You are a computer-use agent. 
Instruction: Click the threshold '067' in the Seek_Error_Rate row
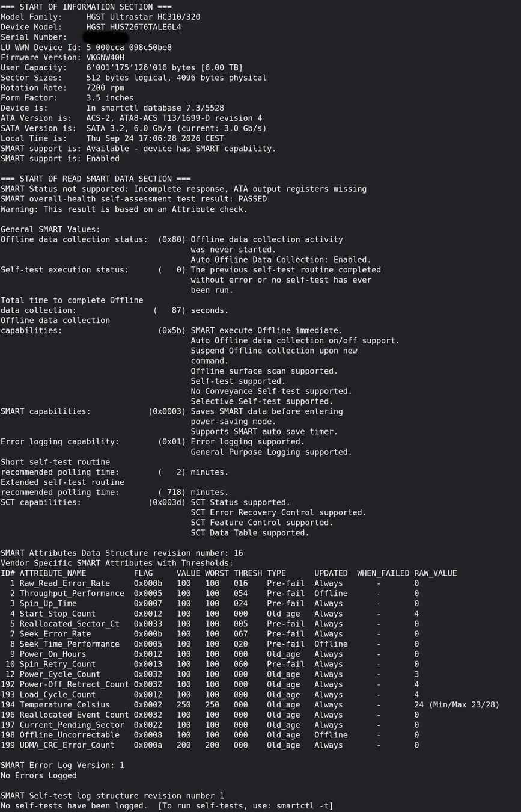point(240,633)
